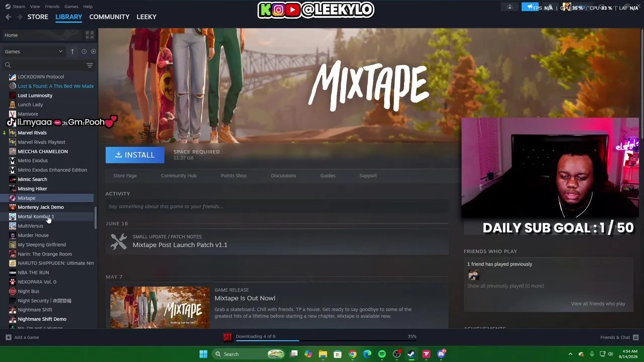This screenshot has width=644, height=362.
Task: Open the Windows Start menu
Action: (203, 354)
